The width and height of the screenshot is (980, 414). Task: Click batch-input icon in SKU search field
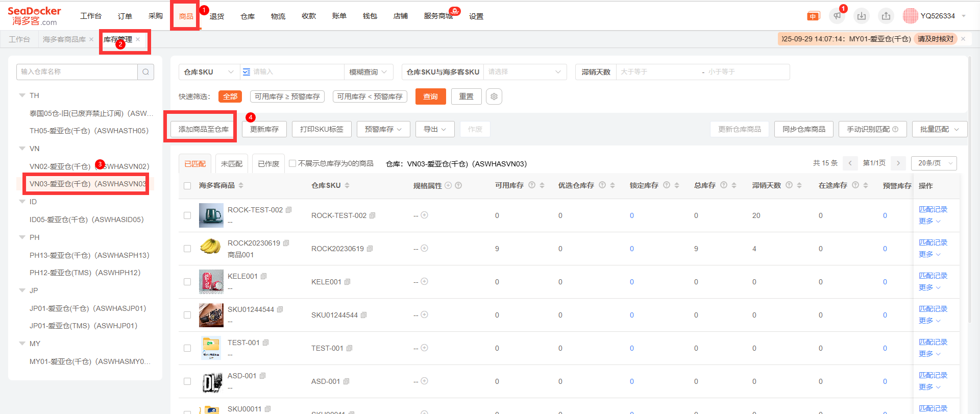click(247, 72)
